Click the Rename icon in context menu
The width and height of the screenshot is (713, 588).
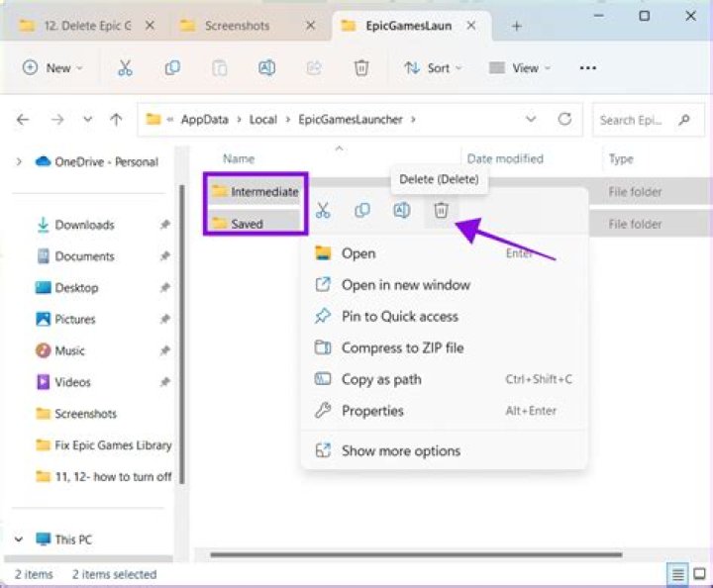[x=402, y=210]
